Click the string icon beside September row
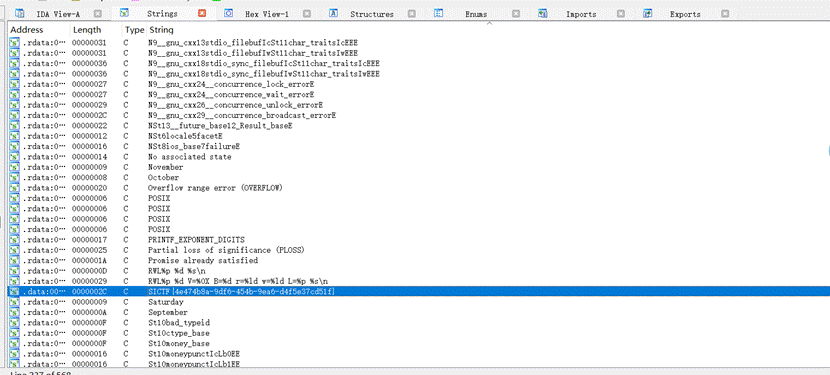This screenshot has height=375, width=830. (x=14, y=312)
